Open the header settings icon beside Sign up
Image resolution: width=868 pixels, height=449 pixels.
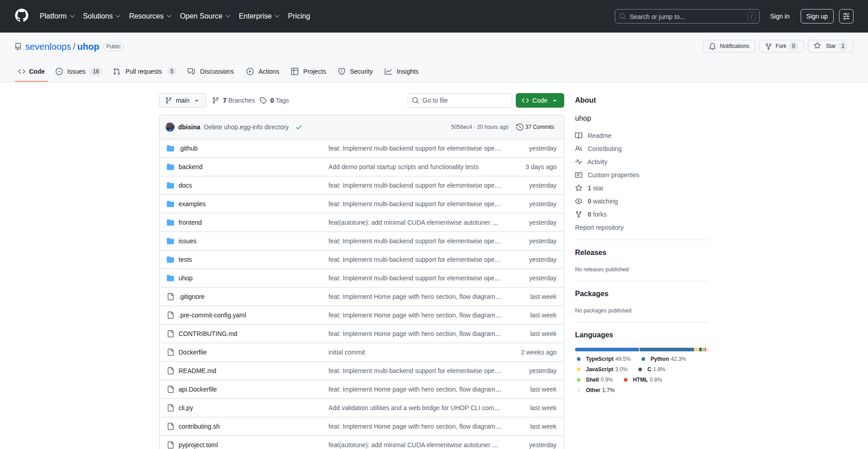846,16
